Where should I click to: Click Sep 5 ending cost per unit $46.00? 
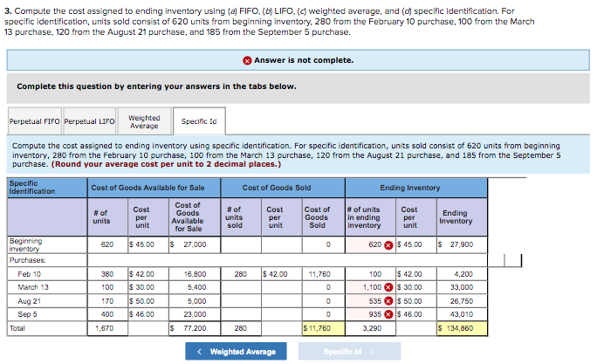point(416,314)
